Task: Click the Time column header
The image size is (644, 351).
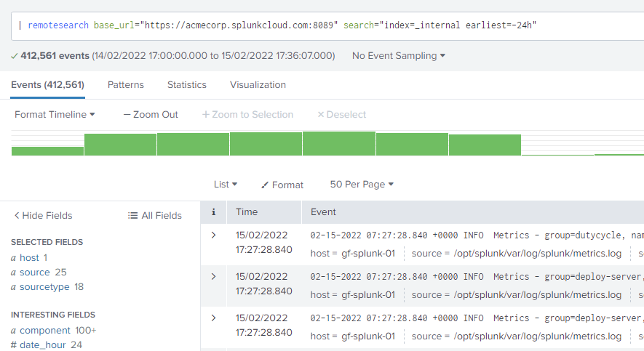Action: tap(247, 212)
